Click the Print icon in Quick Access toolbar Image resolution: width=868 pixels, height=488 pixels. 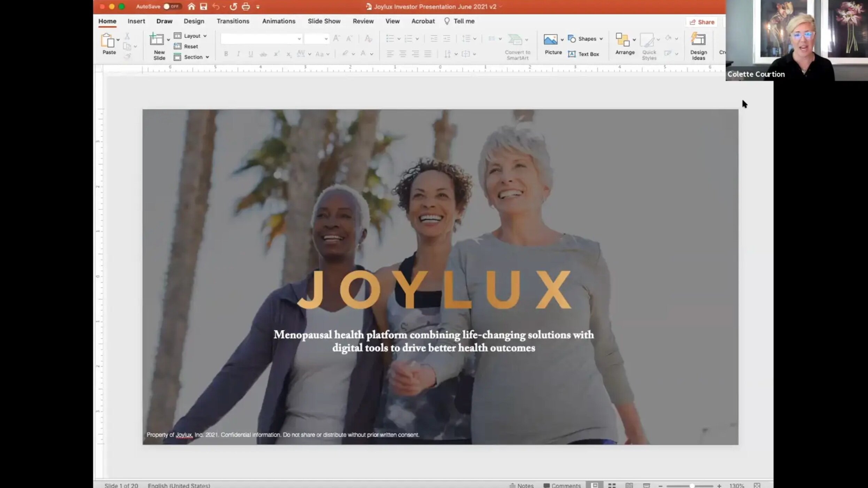point(246,6)
